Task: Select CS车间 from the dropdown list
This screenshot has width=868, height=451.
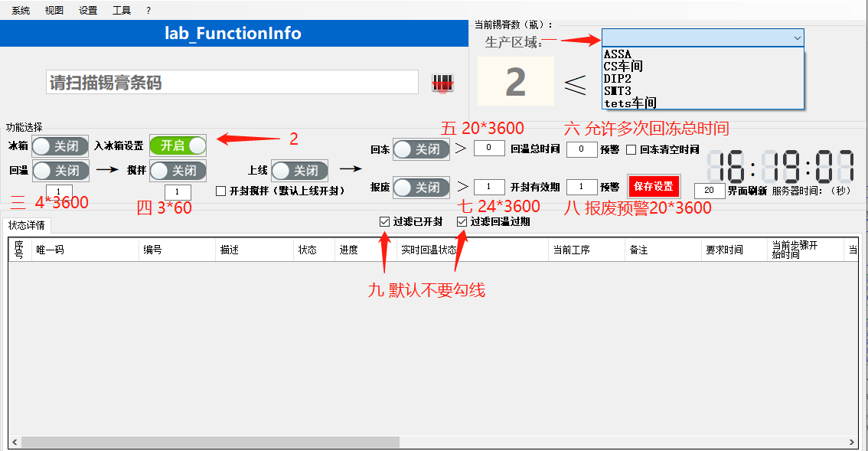Action: (x=623, y=67)
